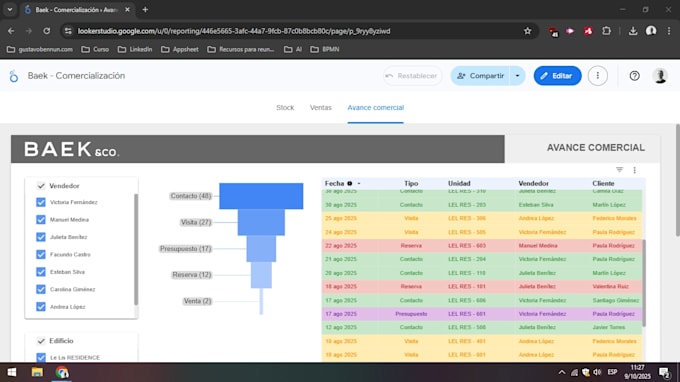
Task: Open the table chart options menu
Action: (634, 170)
